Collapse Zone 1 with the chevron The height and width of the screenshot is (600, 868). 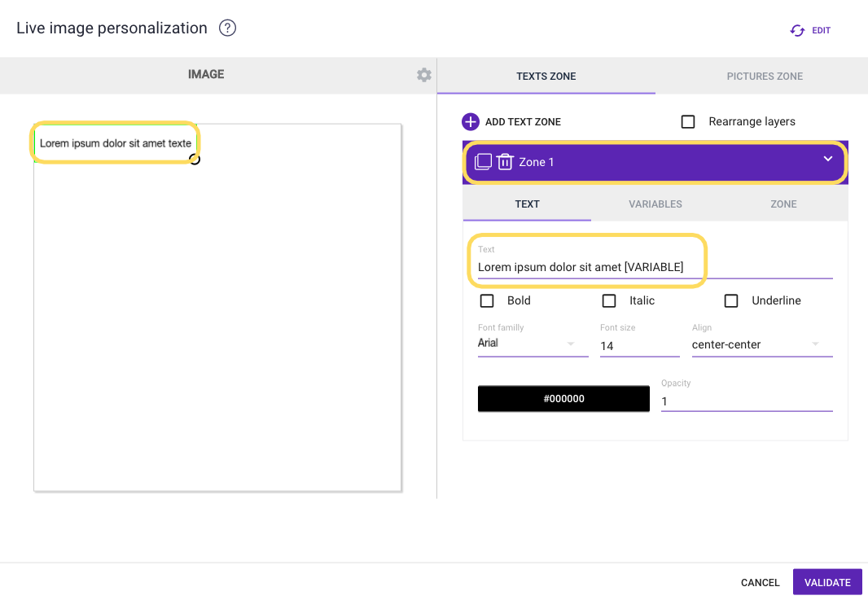828,159
